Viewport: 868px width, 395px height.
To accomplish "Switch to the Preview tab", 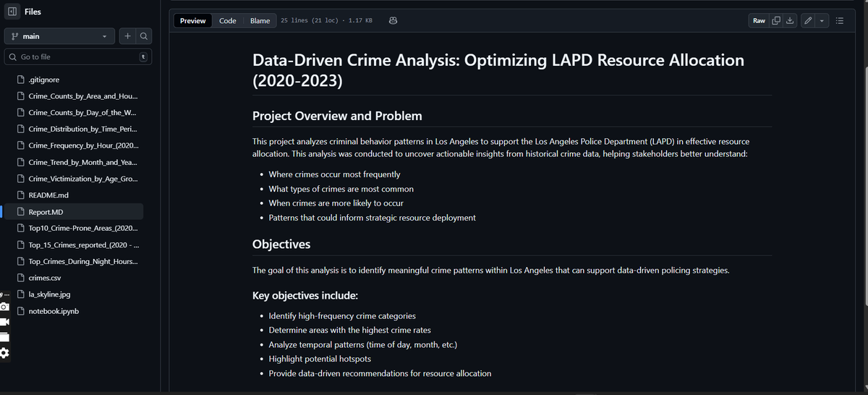I will (x=193, y=21).
